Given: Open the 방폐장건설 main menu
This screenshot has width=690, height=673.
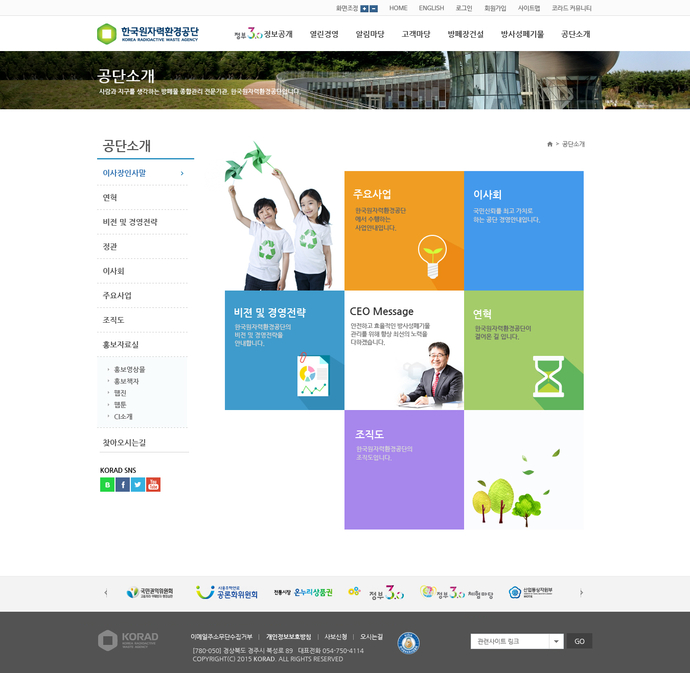Looking at the screenshot, I should tap(465, 34).
